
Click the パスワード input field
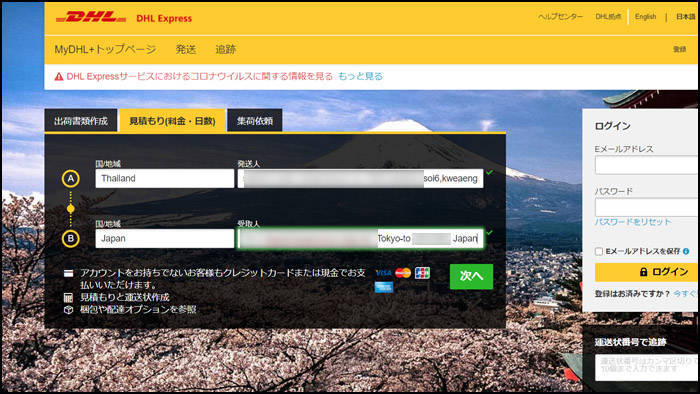pyautogui.click(x=646, y=207)
